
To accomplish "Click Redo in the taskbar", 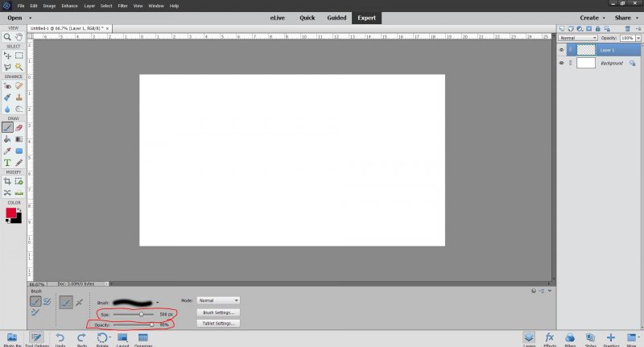I will pyautogui.click(x=81, y=340).
